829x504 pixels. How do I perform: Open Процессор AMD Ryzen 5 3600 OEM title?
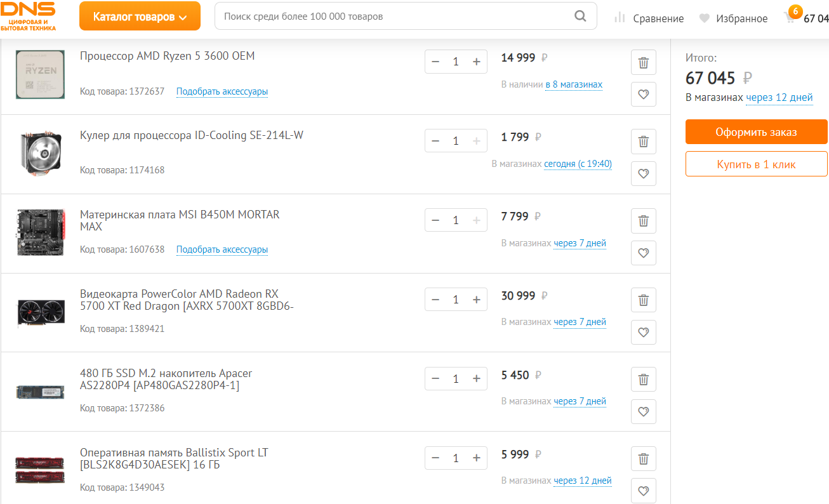point(167,56)
